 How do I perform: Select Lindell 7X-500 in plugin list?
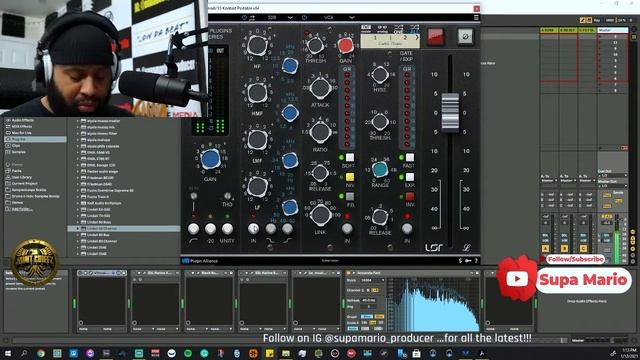tap(99, 216)
